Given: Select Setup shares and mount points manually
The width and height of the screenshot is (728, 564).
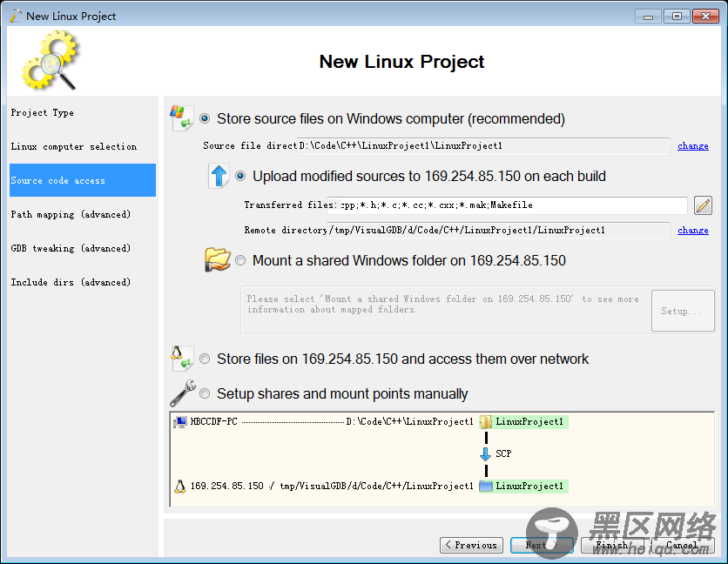Looking at the screenshot, I should [x=205, y=393].
